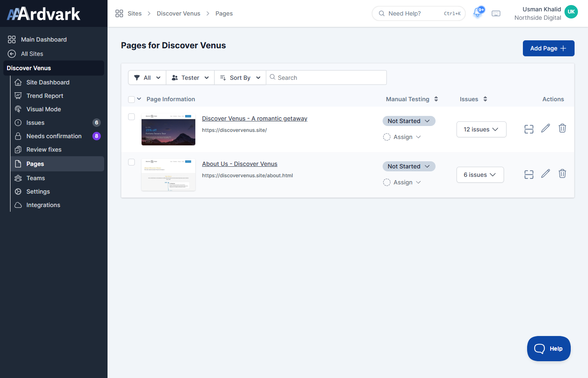Open the Help chat button
The width and height of the screenshot is (588, 378).
(x=549, y=349)
